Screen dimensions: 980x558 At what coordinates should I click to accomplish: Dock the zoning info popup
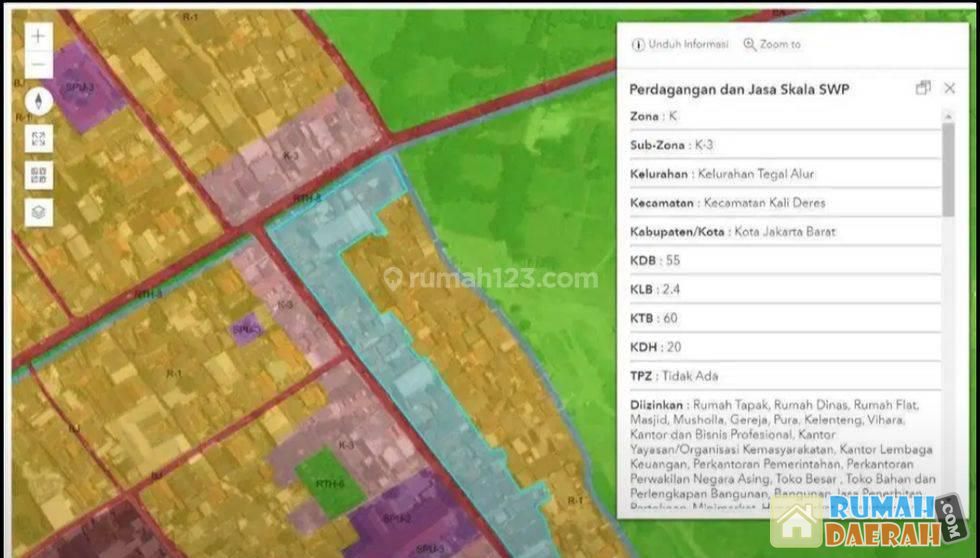point(922,88)
